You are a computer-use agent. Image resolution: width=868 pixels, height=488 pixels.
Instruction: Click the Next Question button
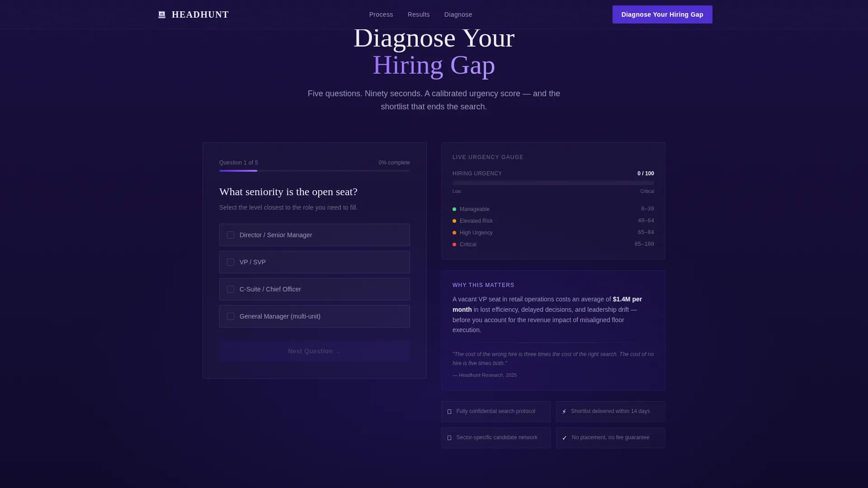(315, 351)
